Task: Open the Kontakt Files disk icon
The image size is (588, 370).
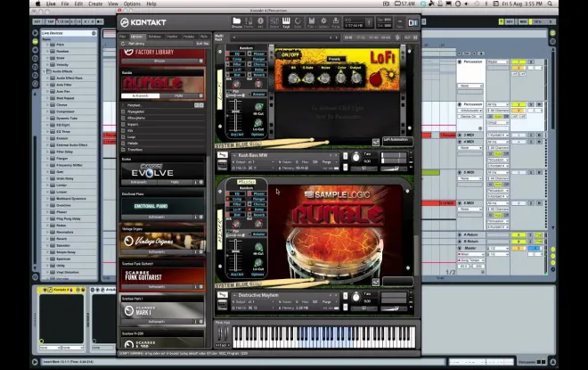Action: (311, 21)
